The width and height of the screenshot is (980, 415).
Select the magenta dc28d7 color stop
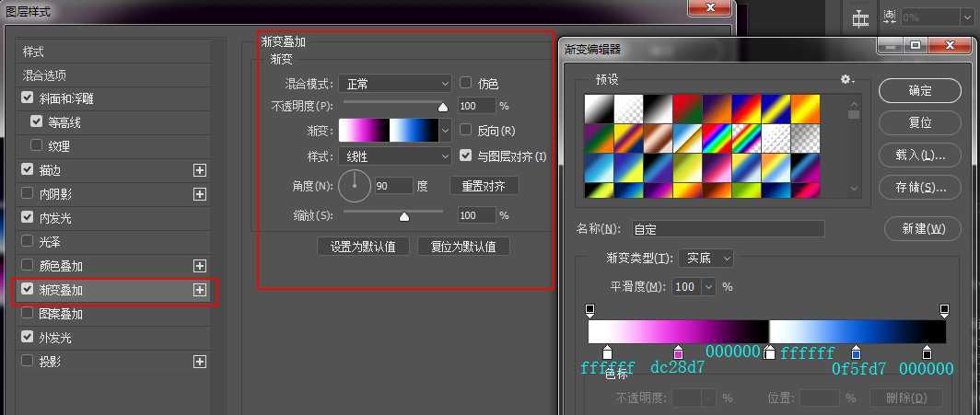[679, 352]
